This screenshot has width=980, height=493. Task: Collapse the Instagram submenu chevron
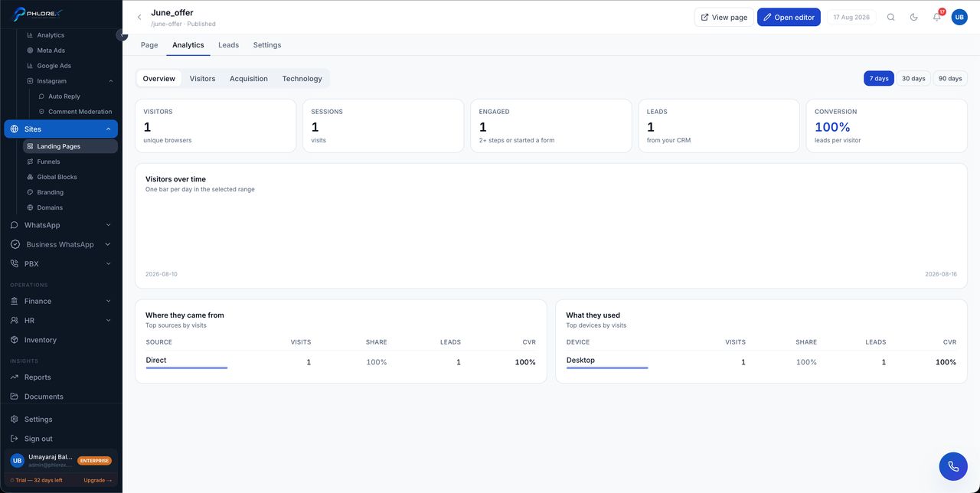(x=110, y=81)
